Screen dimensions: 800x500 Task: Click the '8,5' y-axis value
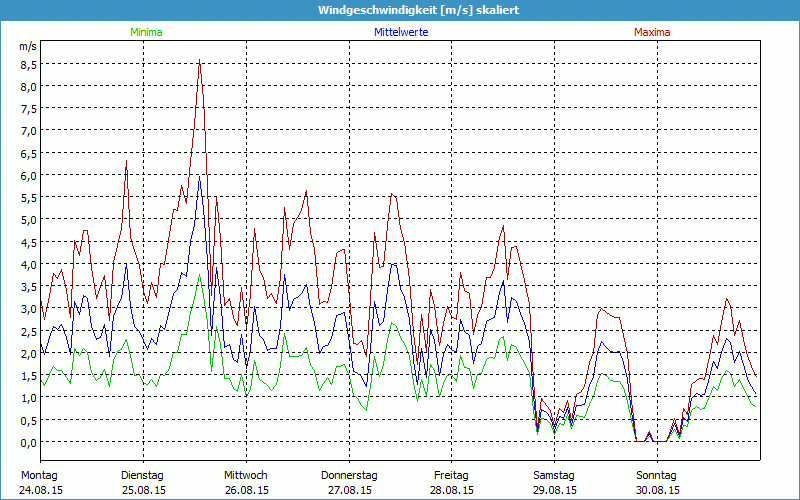29,65
